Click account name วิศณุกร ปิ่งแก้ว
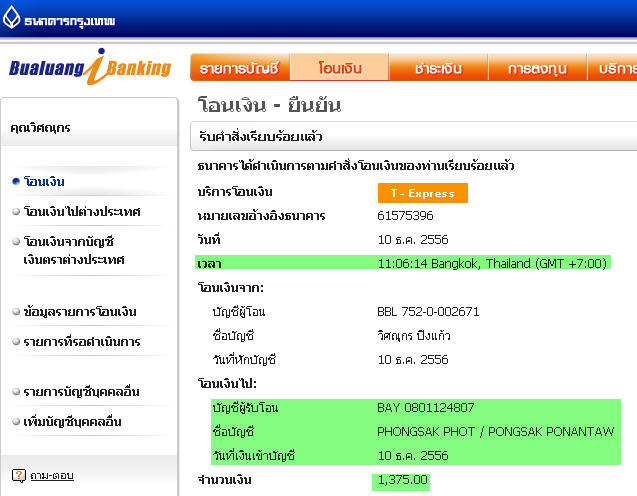Screen dimensions: 637x496 point(414,336)
